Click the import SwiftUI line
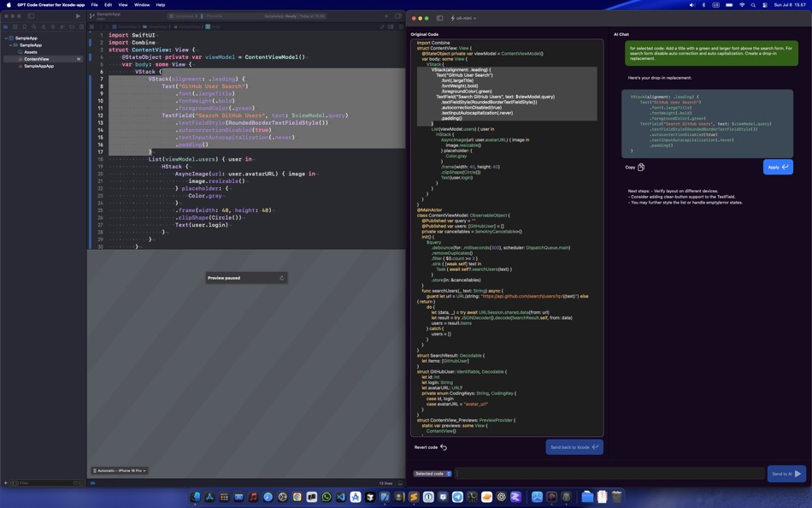This screenshot has height=508, width=812. pyautogui.click(x=132, y=35)
